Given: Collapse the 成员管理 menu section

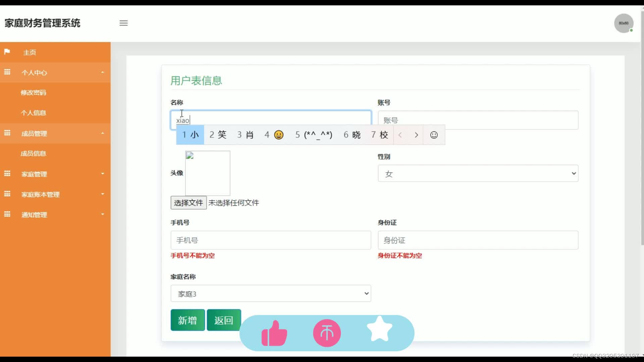Looking at the screenshot, I should pyautogui.click(x=55, y=133).
